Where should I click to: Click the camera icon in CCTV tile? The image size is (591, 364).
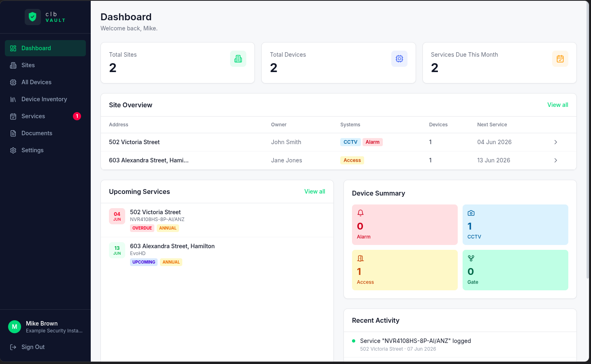tap(471, 213)
